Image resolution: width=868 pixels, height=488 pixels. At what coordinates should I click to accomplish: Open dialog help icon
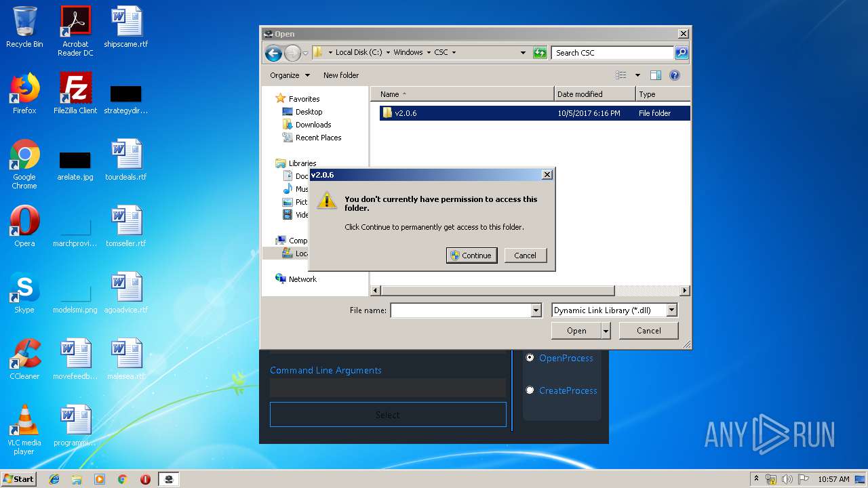[675, 75]
